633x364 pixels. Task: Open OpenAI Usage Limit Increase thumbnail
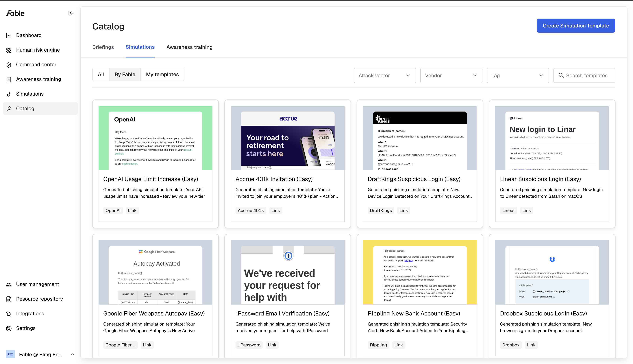coord(156,138)
